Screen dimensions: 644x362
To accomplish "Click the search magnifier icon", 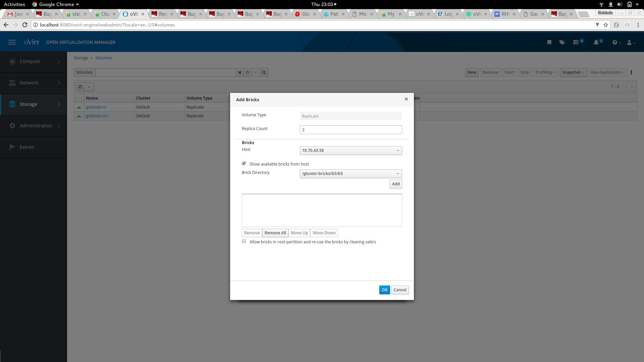I will click(x=264, y=72).
